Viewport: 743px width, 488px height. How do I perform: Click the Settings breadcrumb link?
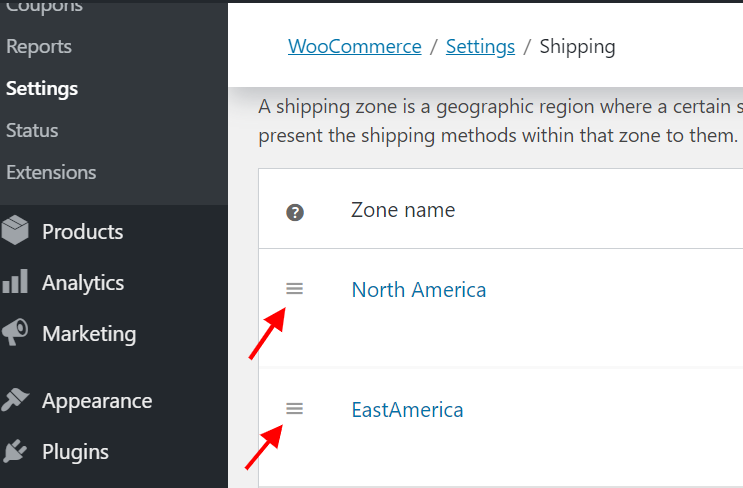tap(480, 46)
